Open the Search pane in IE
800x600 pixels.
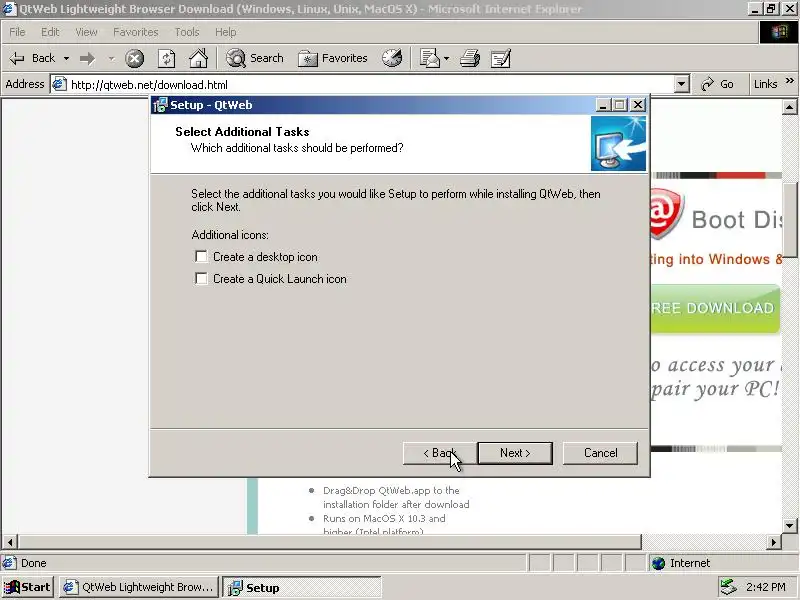[255, 58]
